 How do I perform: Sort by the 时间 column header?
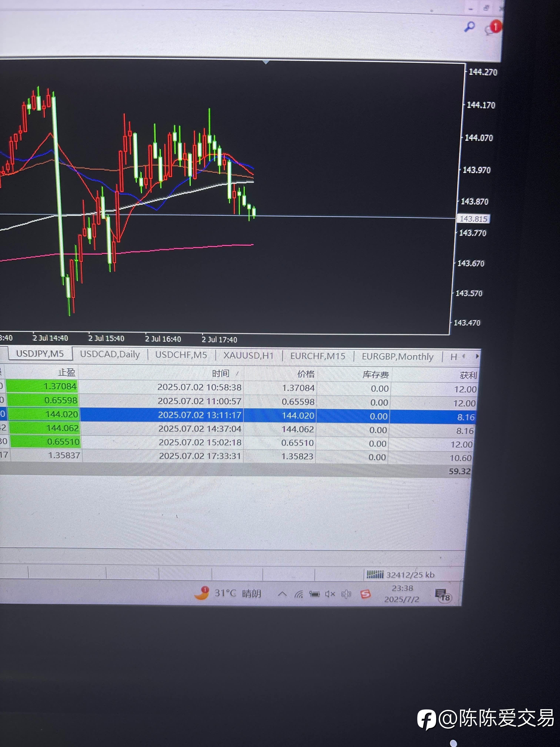point(221,373)
